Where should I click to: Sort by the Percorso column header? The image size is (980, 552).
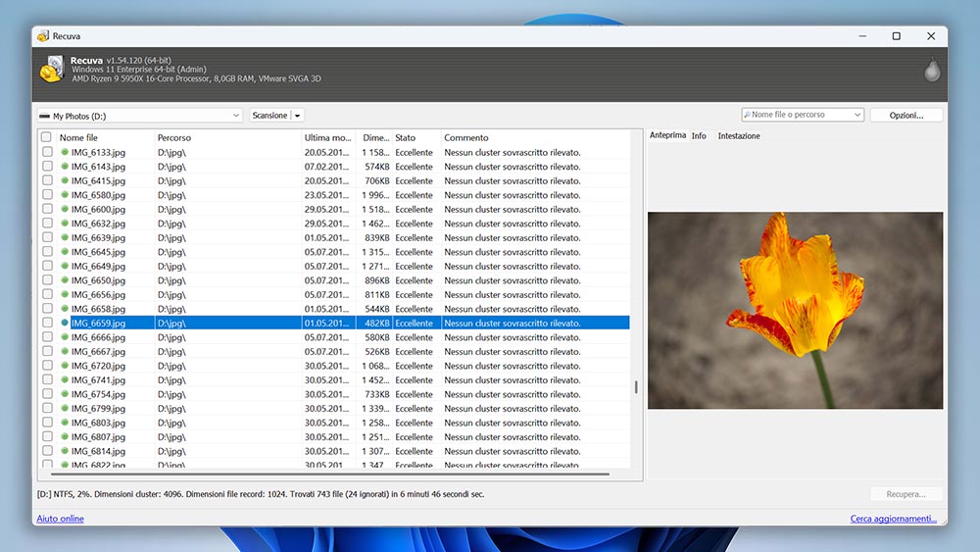(x=227, y=137)
